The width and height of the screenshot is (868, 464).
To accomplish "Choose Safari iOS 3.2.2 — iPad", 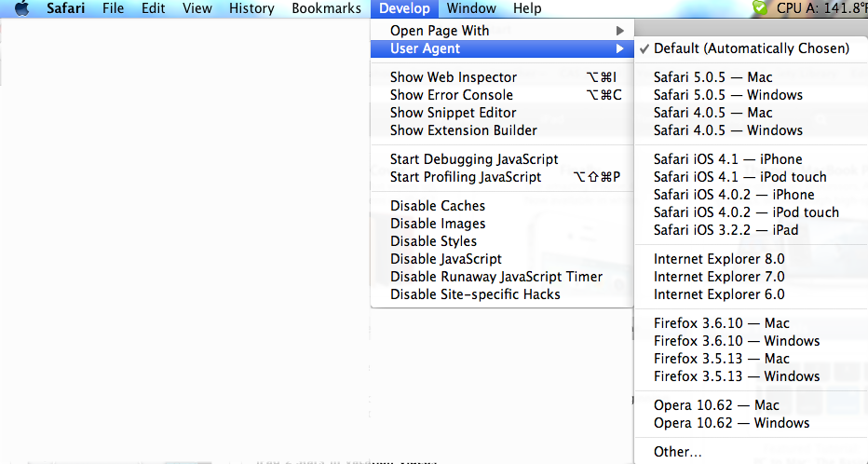I will tap(752, 230).
